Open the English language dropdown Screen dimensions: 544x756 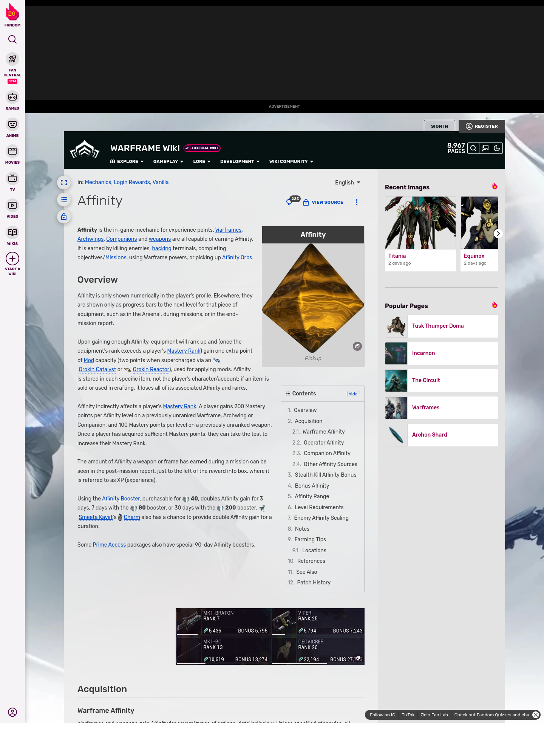[x=348, y=183]
